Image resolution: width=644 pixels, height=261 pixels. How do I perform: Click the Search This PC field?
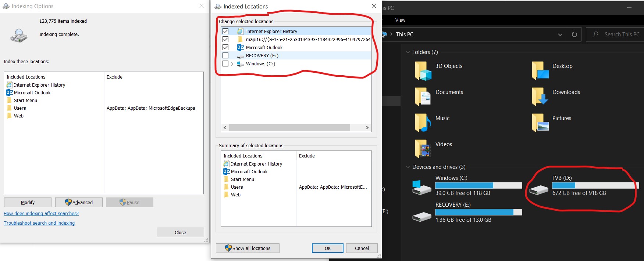point(615,34)
